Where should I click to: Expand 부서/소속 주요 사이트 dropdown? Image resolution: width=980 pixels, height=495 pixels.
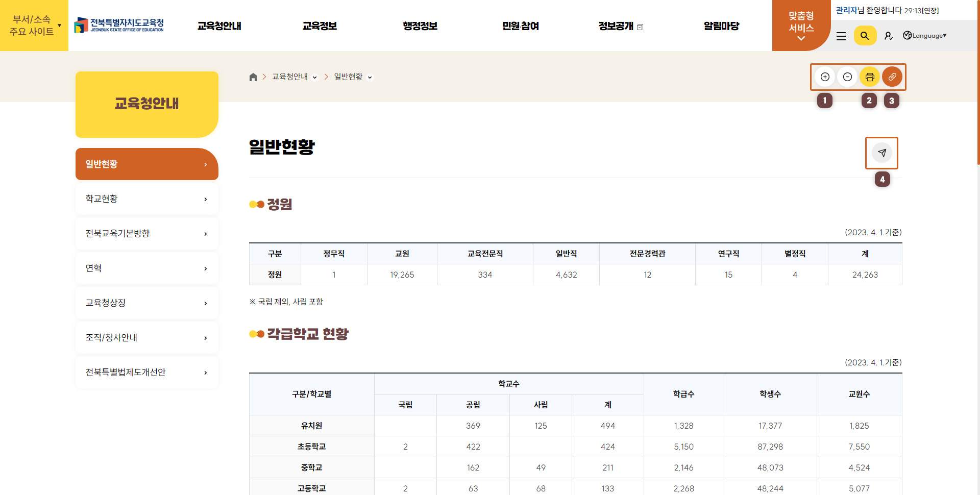point(34,26)
